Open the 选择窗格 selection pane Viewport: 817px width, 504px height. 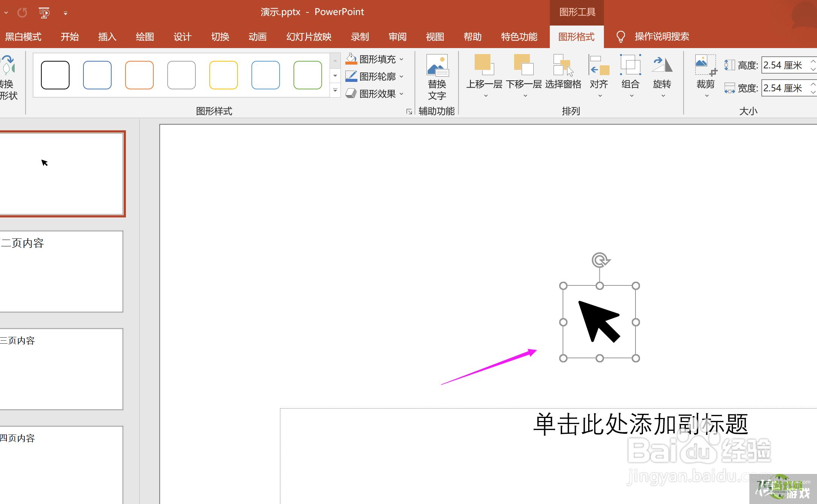click(x=563, y=72)
